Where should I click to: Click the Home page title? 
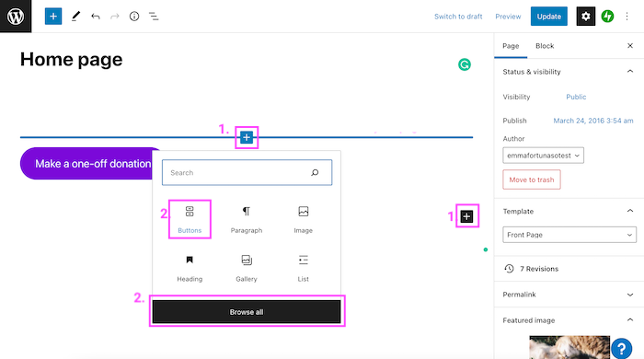[x=72, y=59]
